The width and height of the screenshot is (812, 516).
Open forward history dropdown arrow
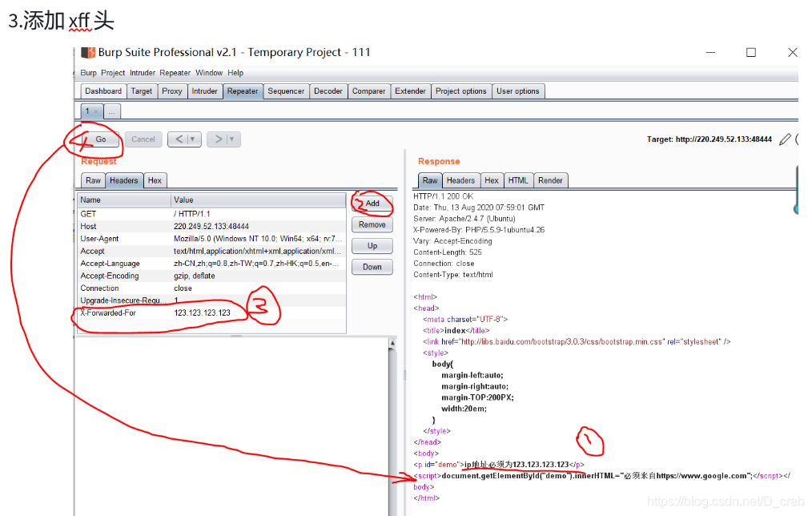pos(232,139)
